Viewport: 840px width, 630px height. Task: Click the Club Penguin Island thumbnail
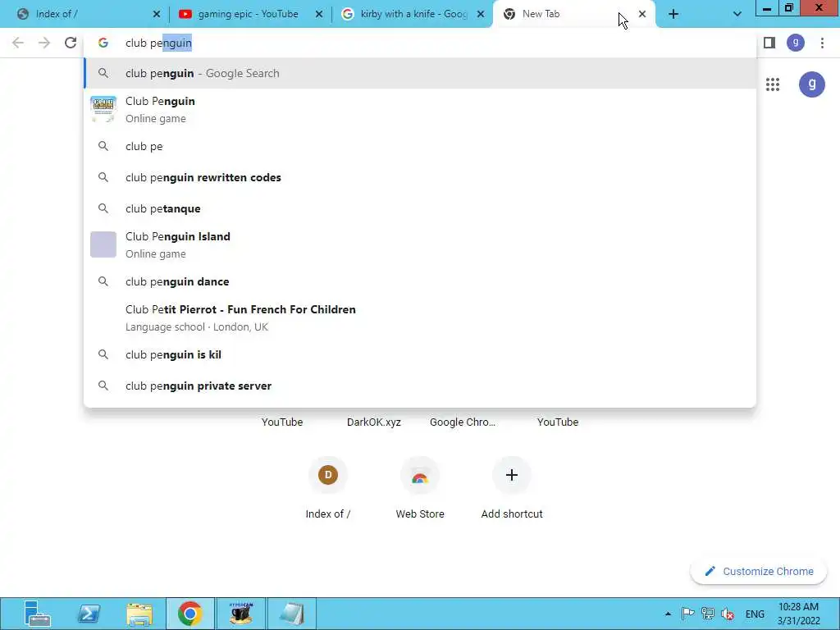click(x=103, y=244)
